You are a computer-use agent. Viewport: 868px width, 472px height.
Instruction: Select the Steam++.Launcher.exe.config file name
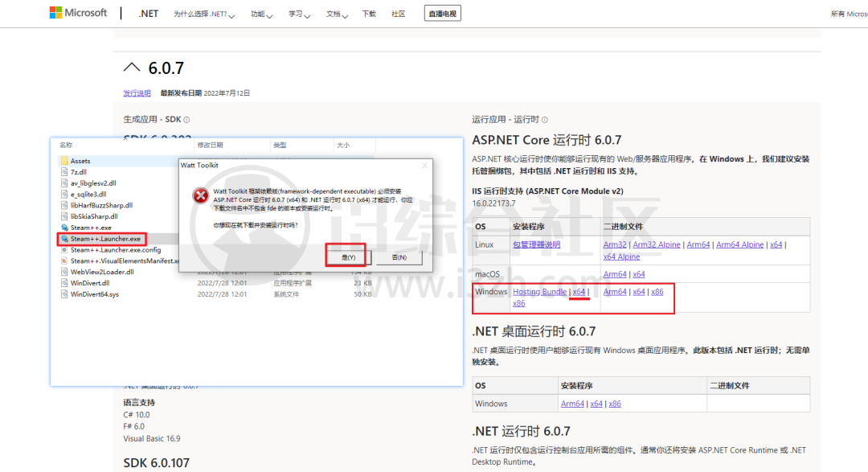click(116, 250)
